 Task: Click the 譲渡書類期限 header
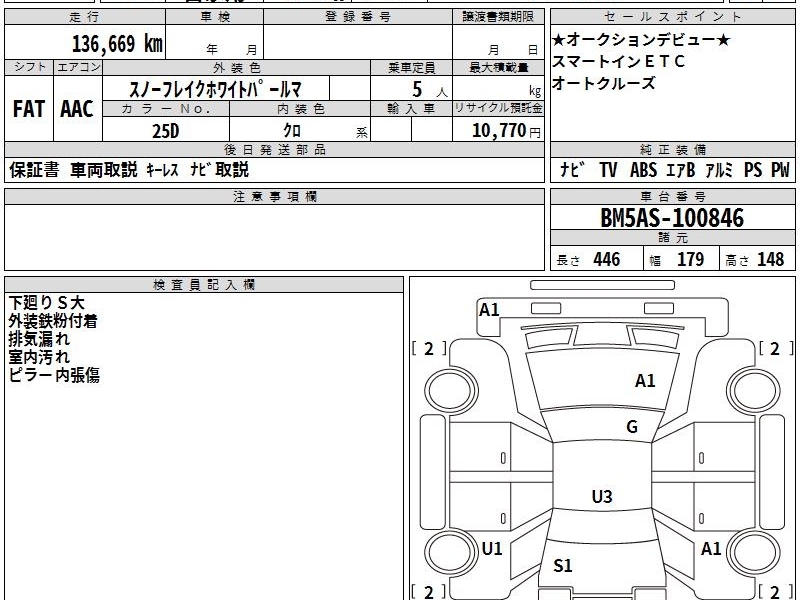(x=498, y=17)
